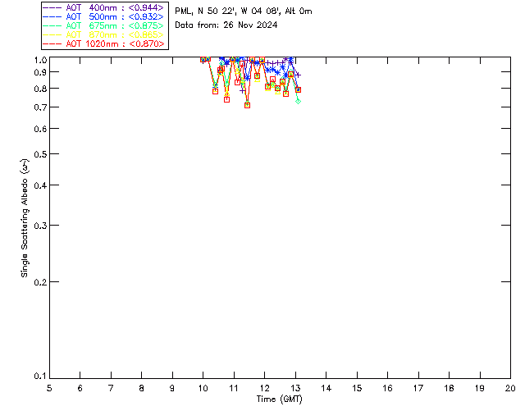Click the purple dashed line sample in the legend
The image size is (525, 420).
coord(52,7)
